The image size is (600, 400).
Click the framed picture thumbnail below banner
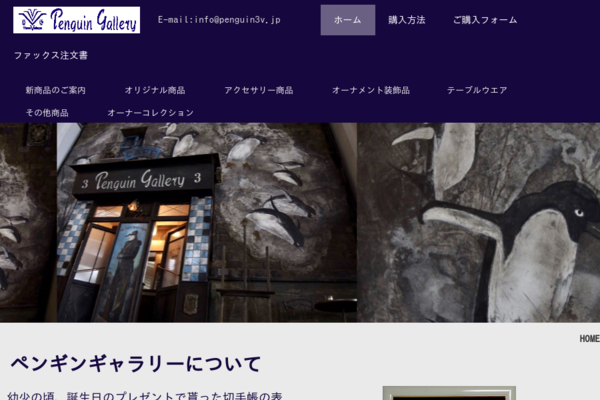(x=449, y=393)
